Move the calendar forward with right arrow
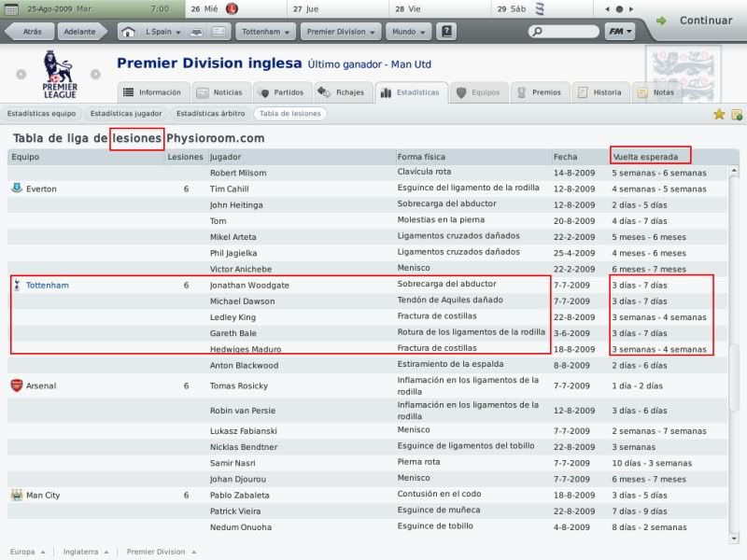 tap(631, 9)
